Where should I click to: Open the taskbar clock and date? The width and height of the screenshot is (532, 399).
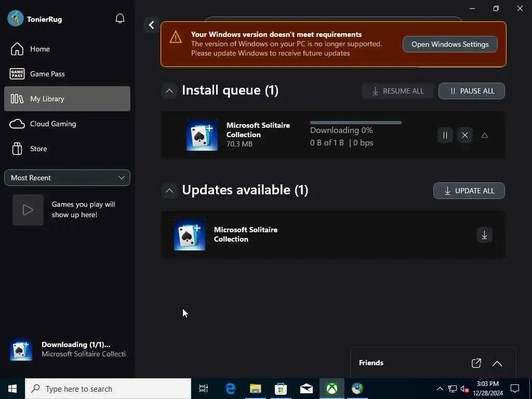tap(487, 389)
